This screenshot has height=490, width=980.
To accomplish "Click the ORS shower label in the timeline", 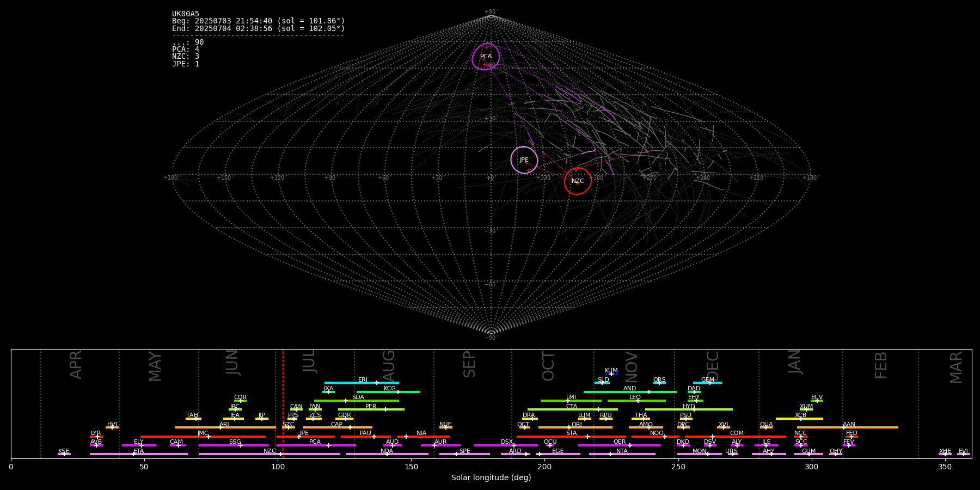I will tap(659, 380).
